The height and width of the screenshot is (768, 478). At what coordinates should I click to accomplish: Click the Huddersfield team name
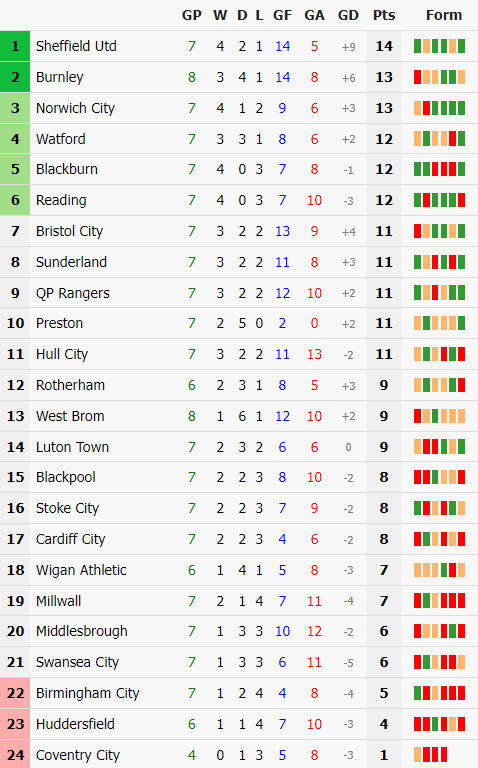tap(75, 724)
